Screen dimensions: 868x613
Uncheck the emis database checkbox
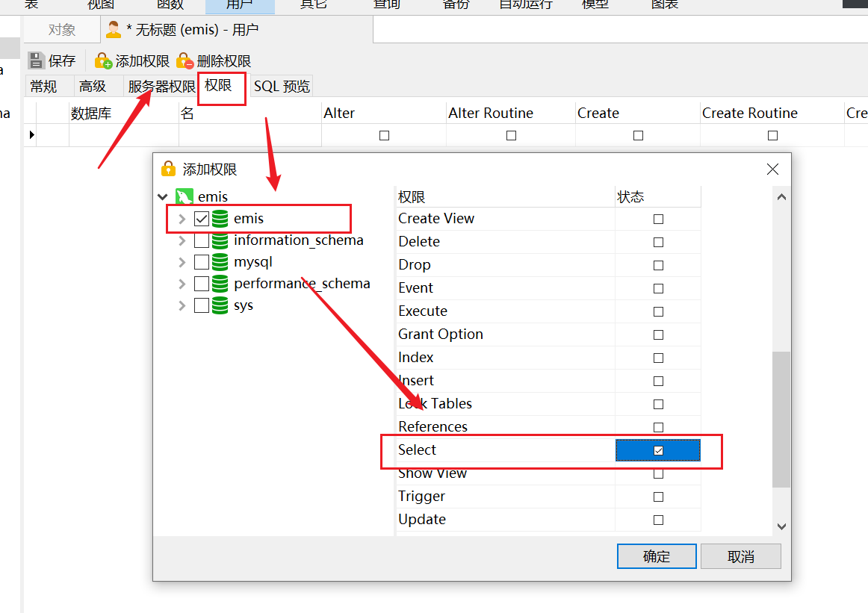[x=202, y=219]
